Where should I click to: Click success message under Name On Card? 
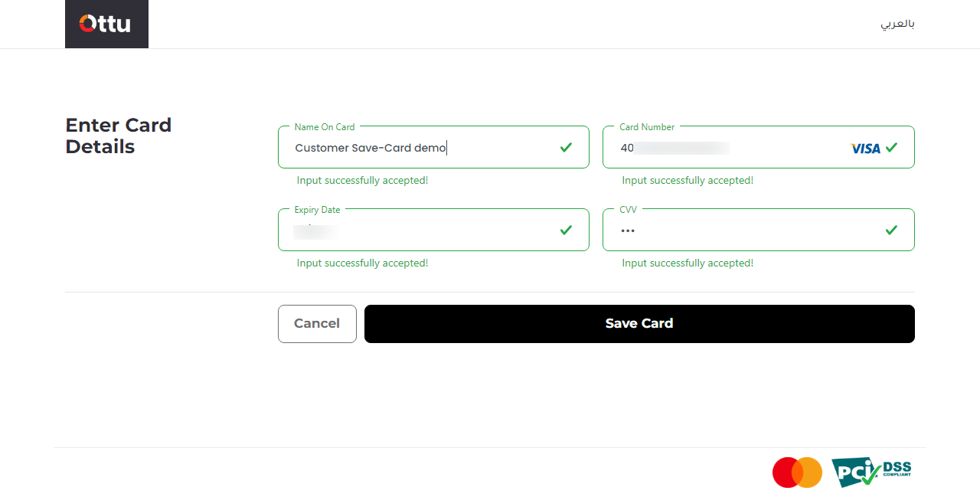pyautogui.click(x=362, y=181)
